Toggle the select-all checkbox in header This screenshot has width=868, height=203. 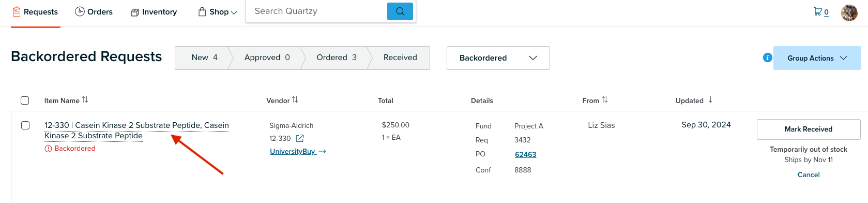click(x=25, y=100)
